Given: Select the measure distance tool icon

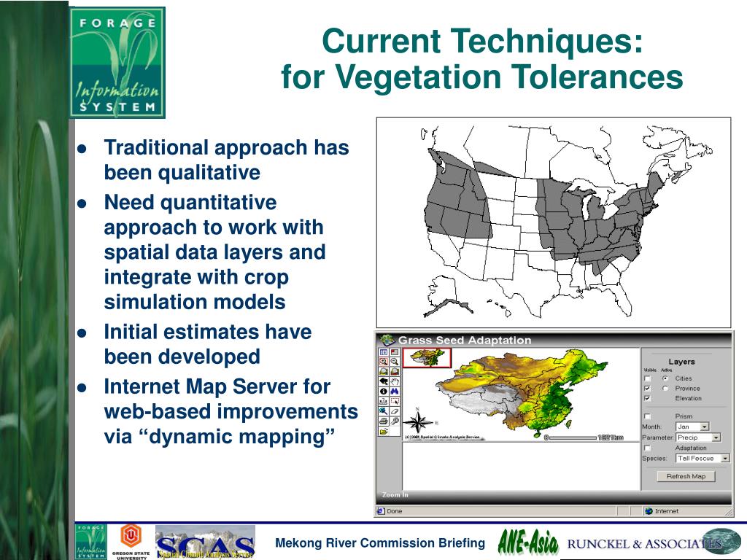Looking at the screenshot, I should click(384, 401).
